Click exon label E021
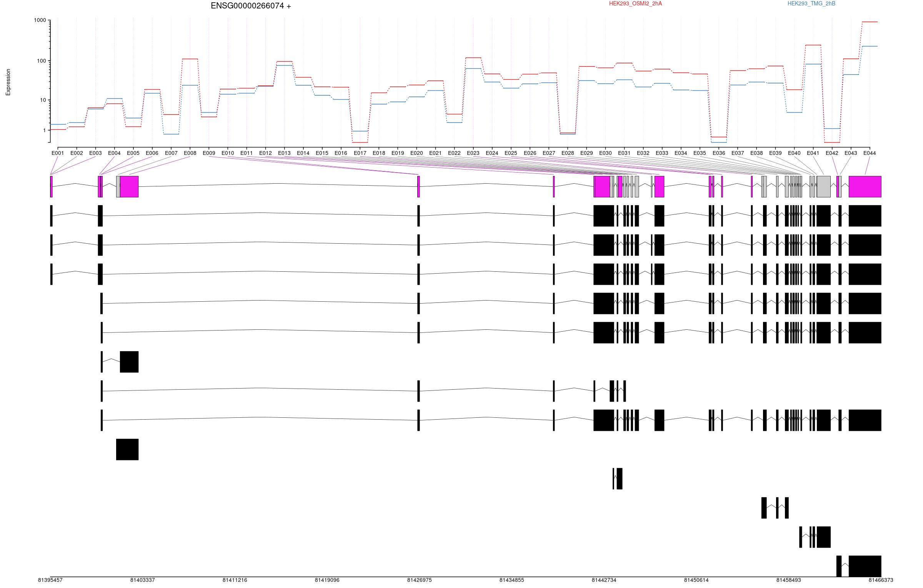Viewport: 923px width, 588px height. click(x=435, y=153)
